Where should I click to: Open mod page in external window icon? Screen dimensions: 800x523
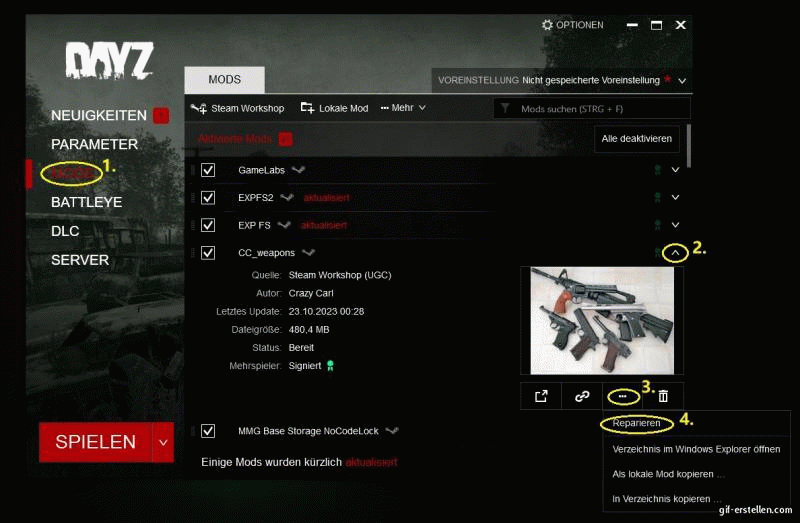[541, 396]
